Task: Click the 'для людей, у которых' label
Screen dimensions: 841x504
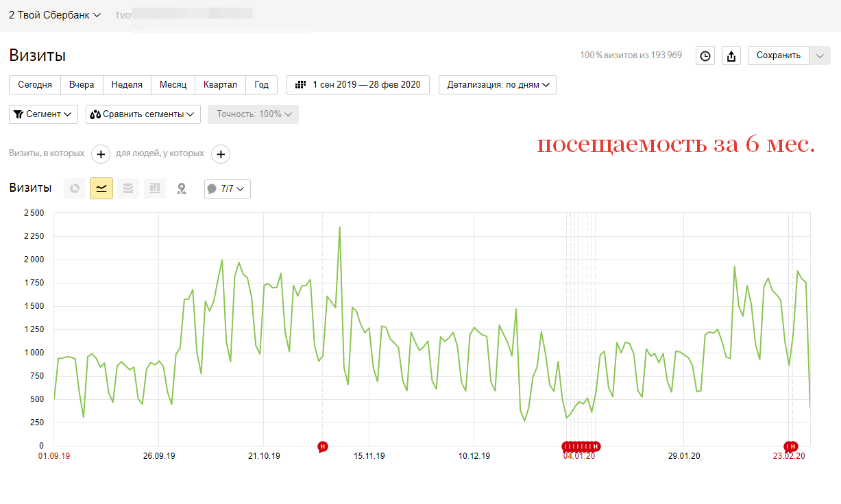Action: (x=160, y=153)
